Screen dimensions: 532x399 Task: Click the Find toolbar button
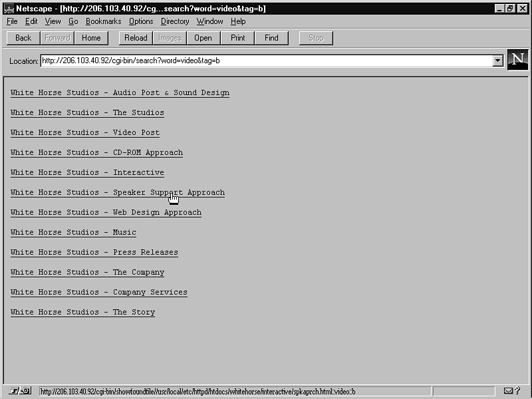[x=271, y=38]
